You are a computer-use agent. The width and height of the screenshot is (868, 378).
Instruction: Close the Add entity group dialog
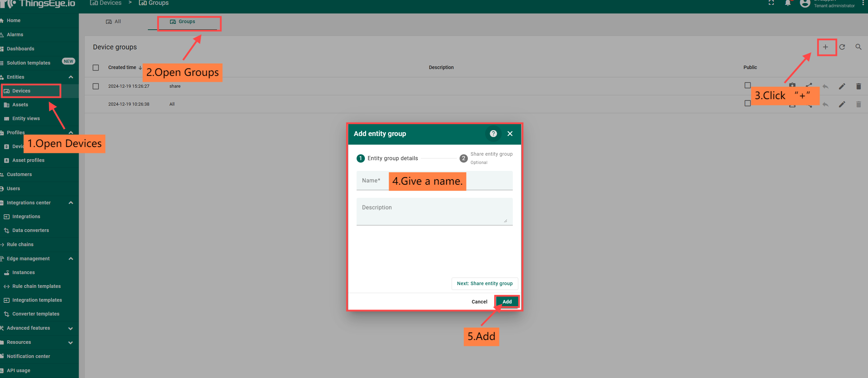[510, 134]
